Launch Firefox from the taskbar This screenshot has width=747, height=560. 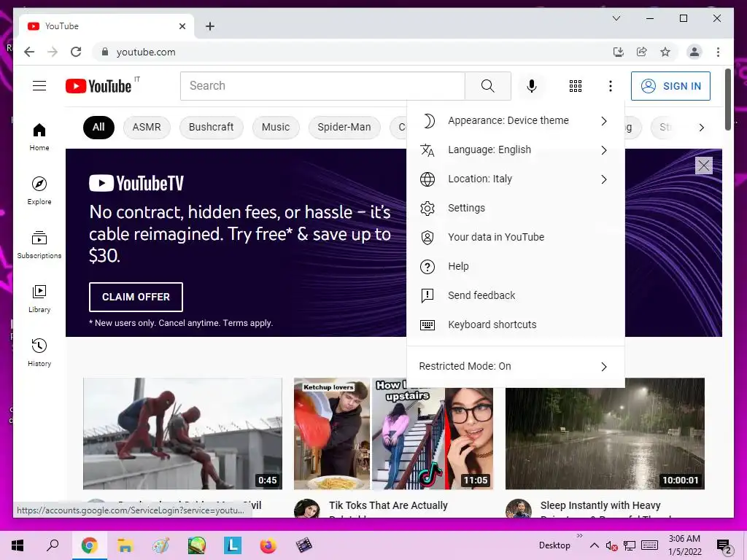pyautogui.click(x=268, y=545)
